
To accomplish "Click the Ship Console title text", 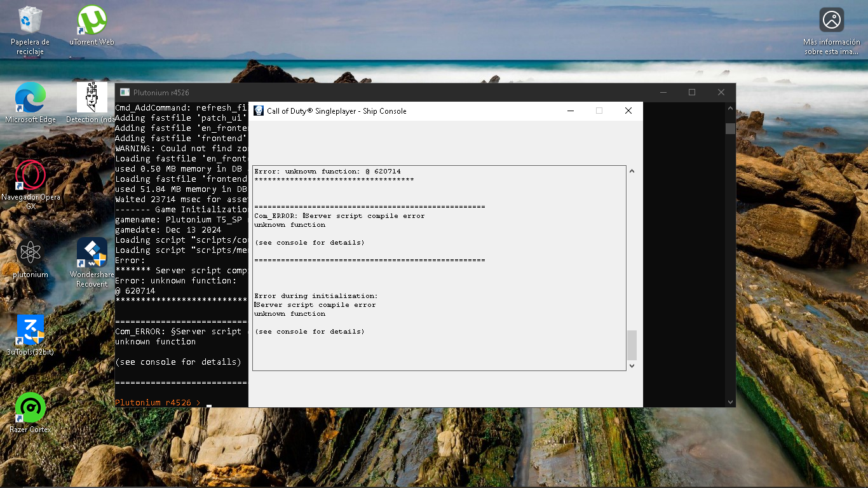I will 337,111.
